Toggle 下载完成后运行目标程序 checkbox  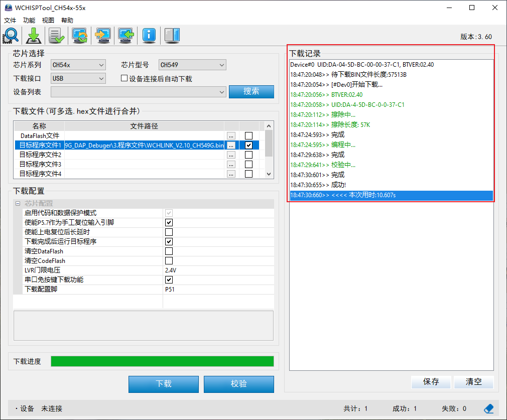click(169, 241)
